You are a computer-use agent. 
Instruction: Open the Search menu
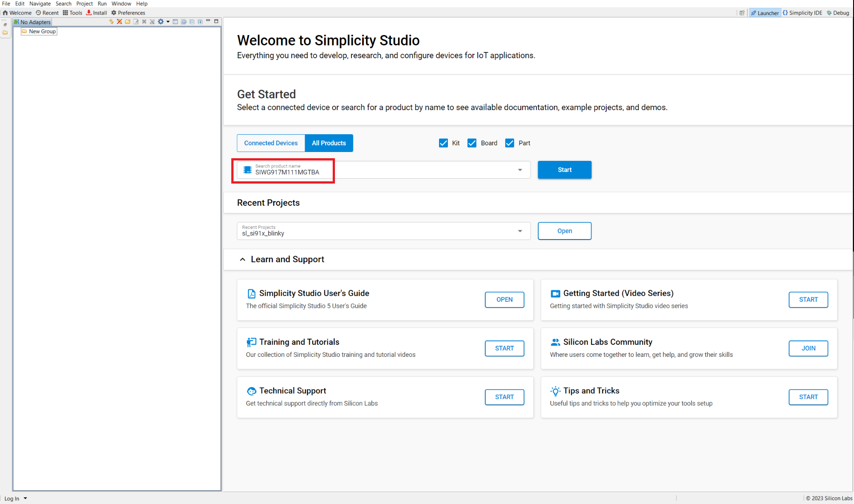[x=63, y=4]
